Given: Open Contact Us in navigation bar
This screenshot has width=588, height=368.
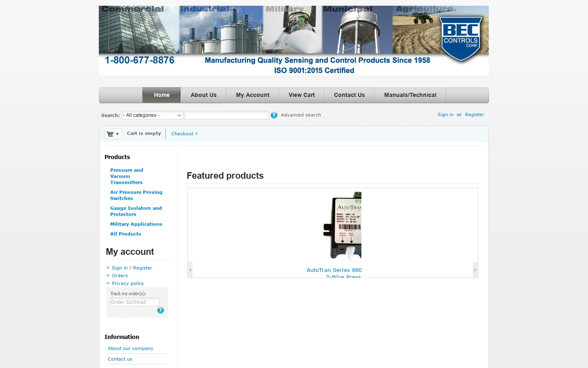Looking at the screenshot, I should point(349,95).
